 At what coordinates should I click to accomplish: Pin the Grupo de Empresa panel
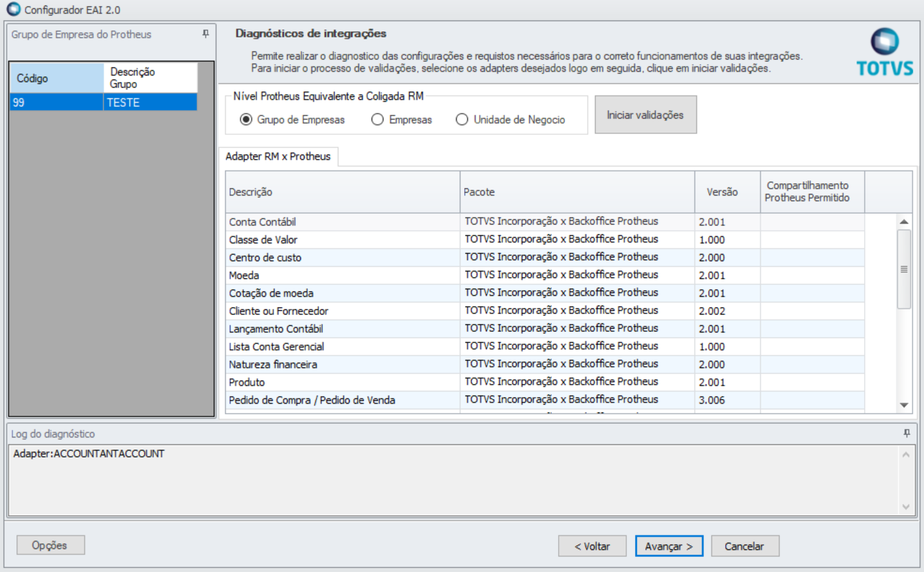[206, 34]
